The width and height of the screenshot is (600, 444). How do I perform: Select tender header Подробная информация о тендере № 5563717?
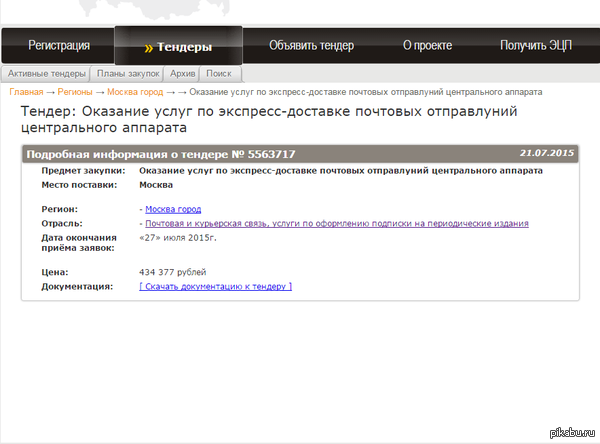pos(161,154)
